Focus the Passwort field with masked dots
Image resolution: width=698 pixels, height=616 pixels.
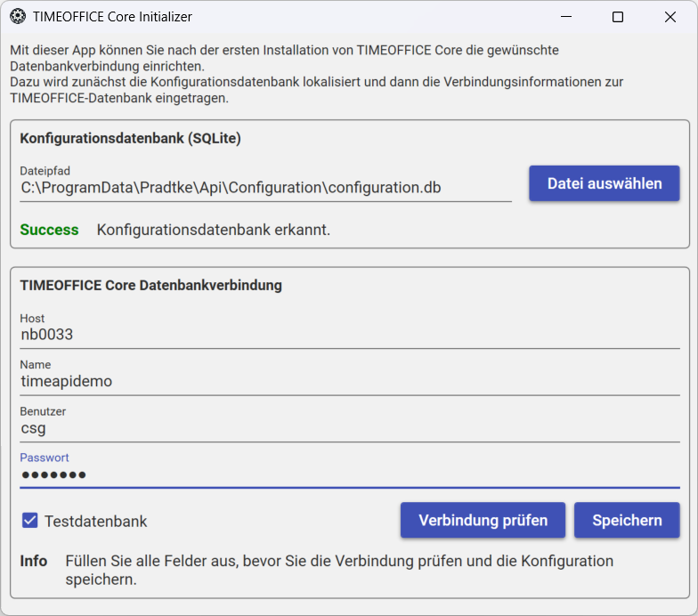[x=350, y=475]
